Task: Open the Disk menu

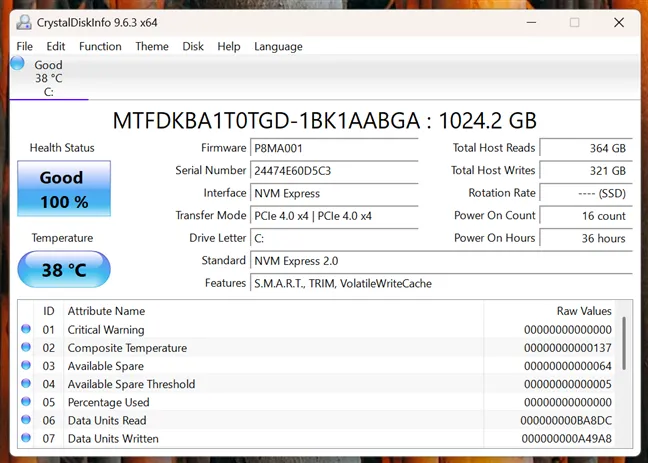Action: [x=193, y=46]
